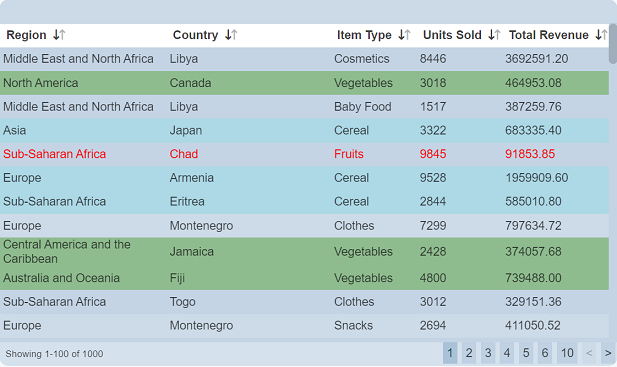Click the Region column header label
Viewport: 617px width, 367px height.
tap(26, 35)
